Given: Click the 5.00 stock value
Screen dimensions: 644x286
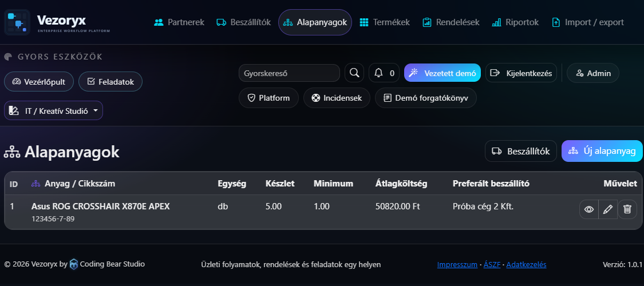Looking at the screenshot, I should 274,206.
